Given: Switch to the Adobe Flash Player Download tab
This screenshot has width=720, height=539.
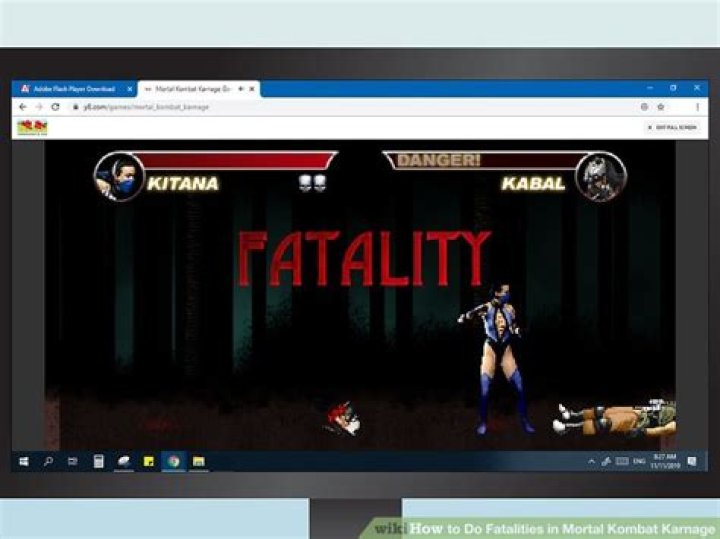Looking at the screenshot, I should click(76, 89).
